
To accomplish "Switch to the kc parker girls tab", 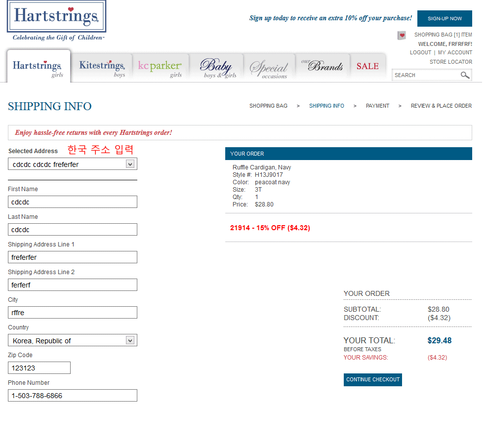I will 160,68.
